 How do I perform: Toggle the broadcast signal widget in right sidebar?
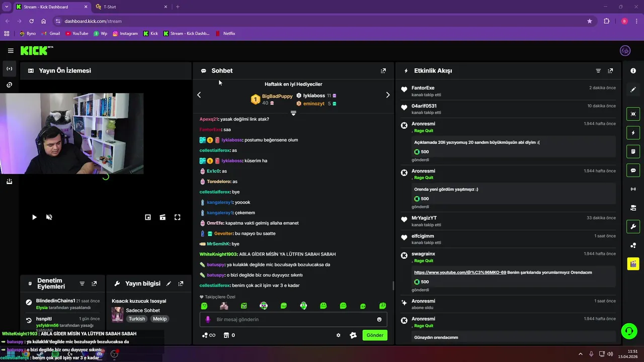tap(633, 189)
